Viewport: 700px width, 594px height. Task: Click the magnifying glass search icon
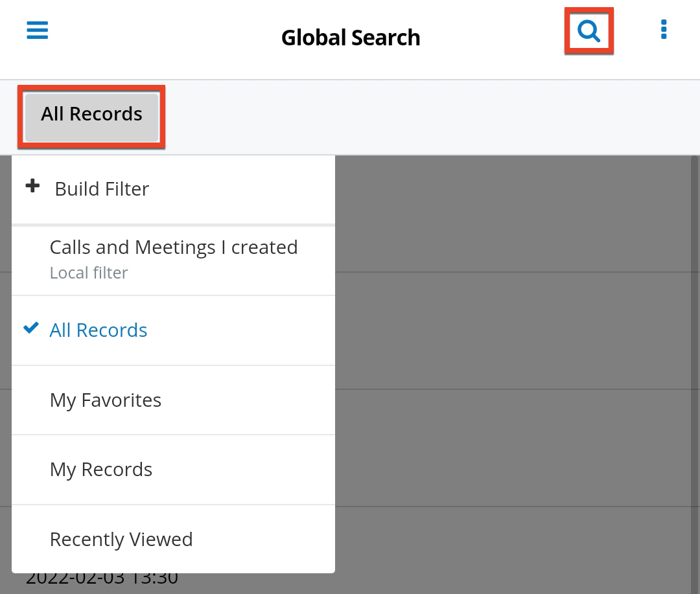pyautogui.click(x=588, y=30)
